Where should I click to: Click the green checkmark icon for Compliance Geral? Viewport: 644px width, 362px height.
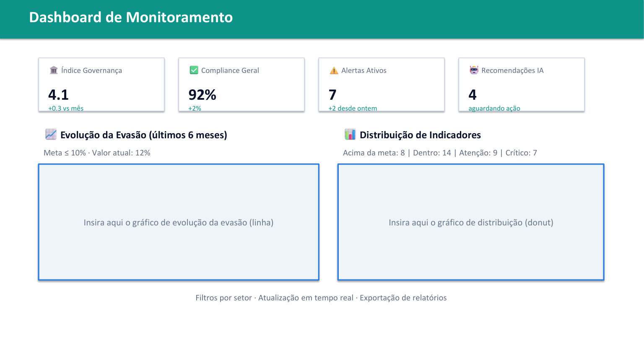194,70
